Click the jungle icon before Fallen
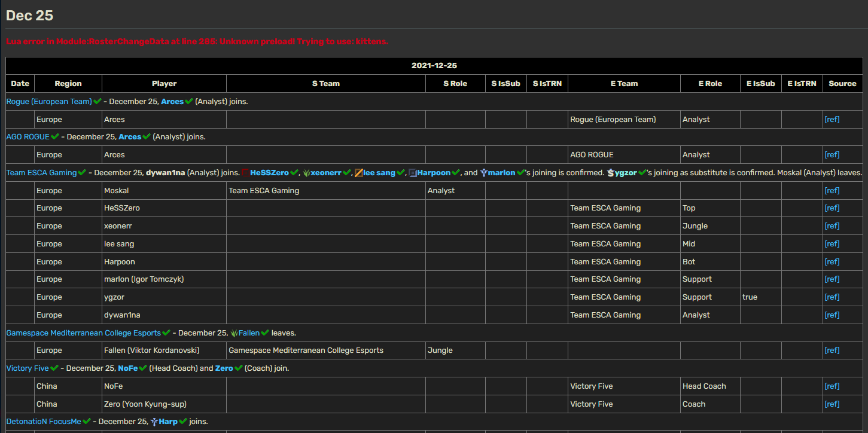Viewport: 868px width, 433px height. (234, 333)
